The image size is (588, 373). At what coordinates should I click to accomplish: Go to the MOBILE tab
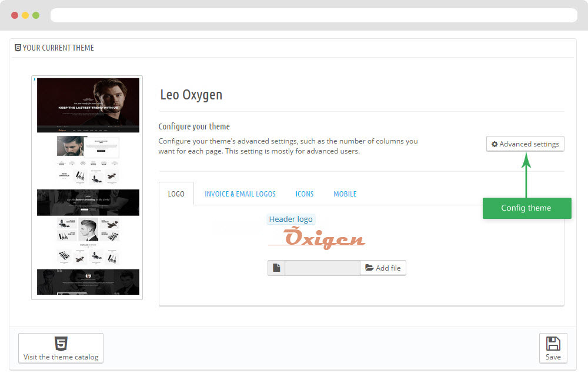[345, 194]
